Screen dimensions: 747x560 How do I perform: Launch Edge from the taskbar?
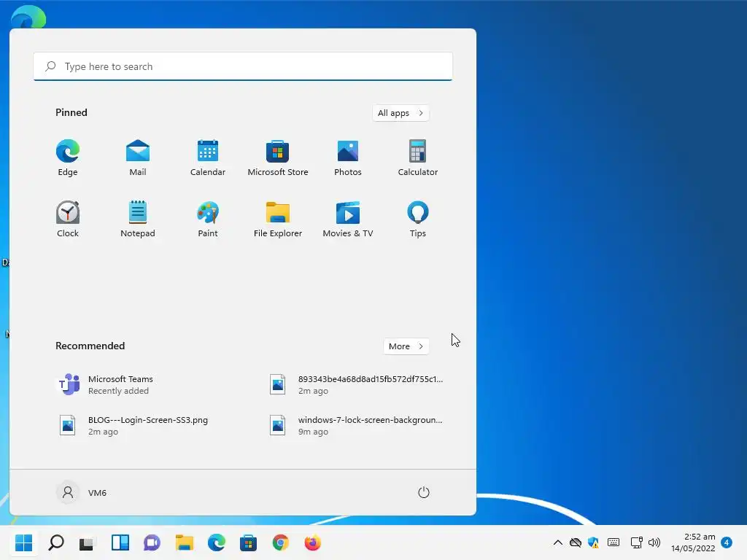[216, 542]
